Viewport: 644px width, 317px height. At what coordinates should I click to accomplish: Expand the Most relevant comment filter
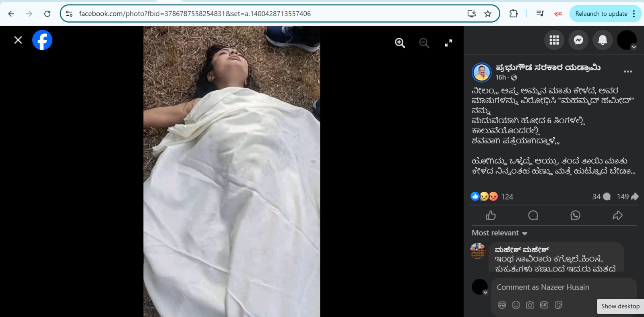500,233
